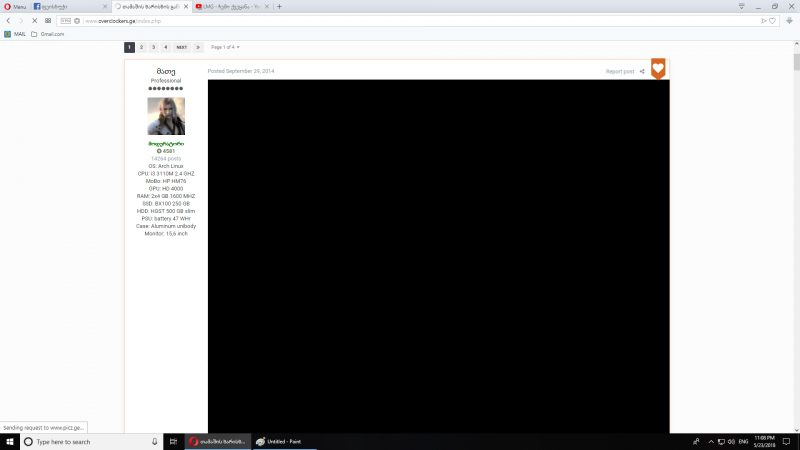Open the downloads arrow icon
The image size is (800, 450).
[789, 20]
